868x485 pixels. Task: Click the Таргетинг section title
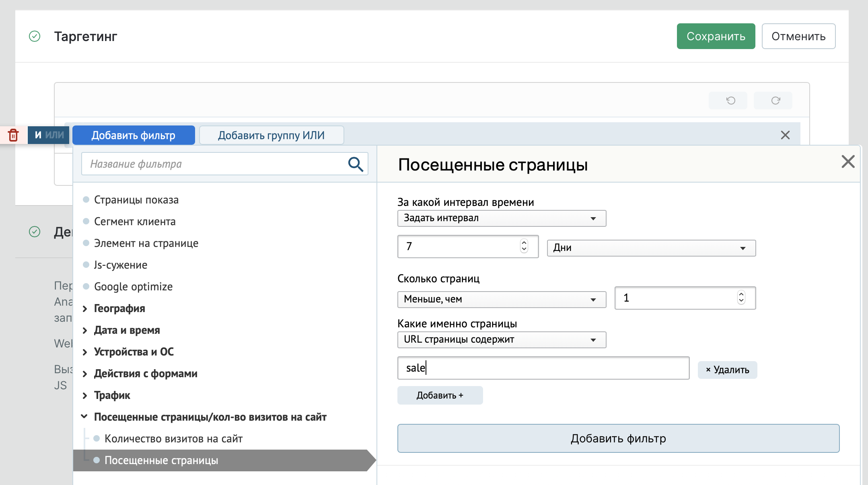click(86, 37)
